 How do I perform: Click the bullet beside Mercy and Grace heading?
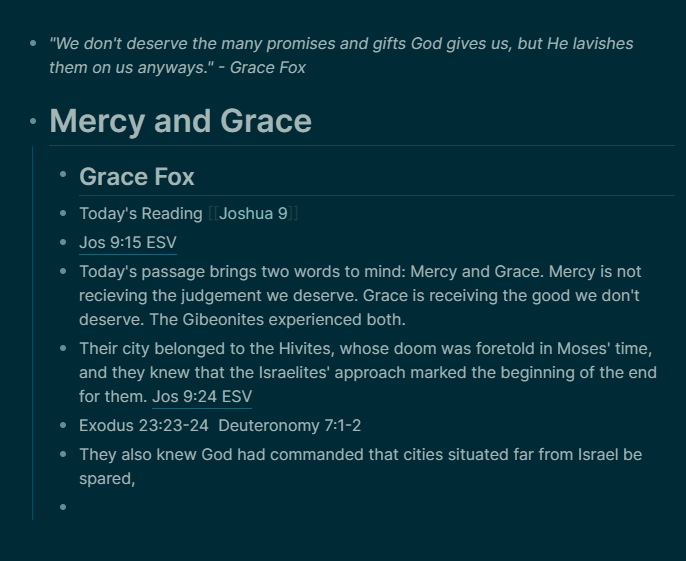tap(33, 121)
